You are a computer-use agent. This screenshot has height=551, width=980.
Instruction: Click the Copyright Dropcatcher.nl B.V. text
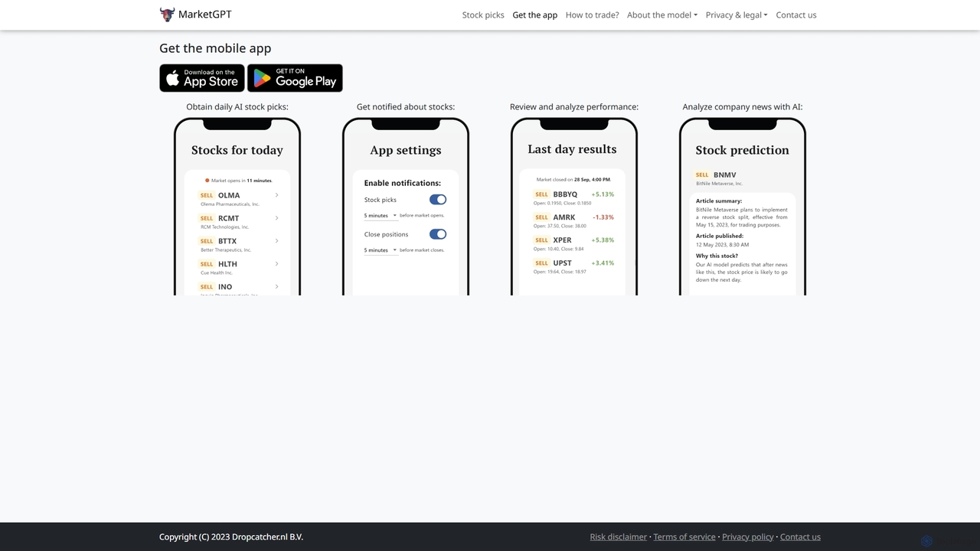(231, 537)
